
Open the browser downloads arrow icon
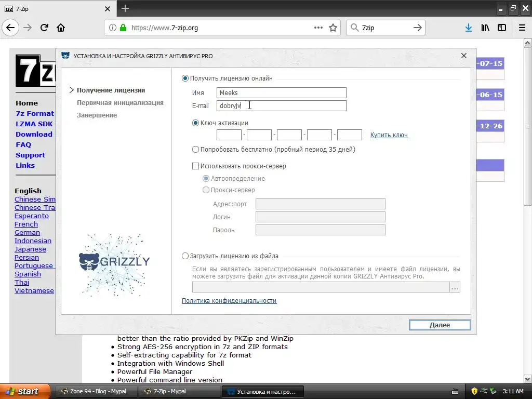click(x=469, y=28)
